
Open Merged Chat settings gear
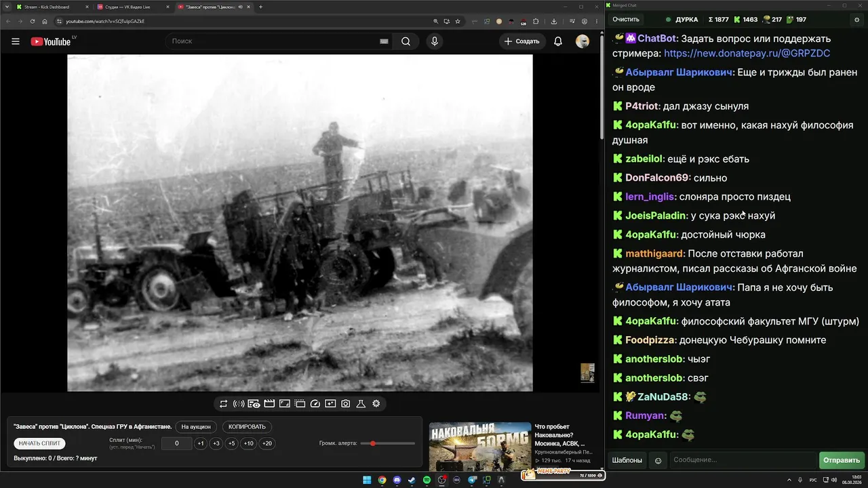pyautogui.click(x=857, y=20)
